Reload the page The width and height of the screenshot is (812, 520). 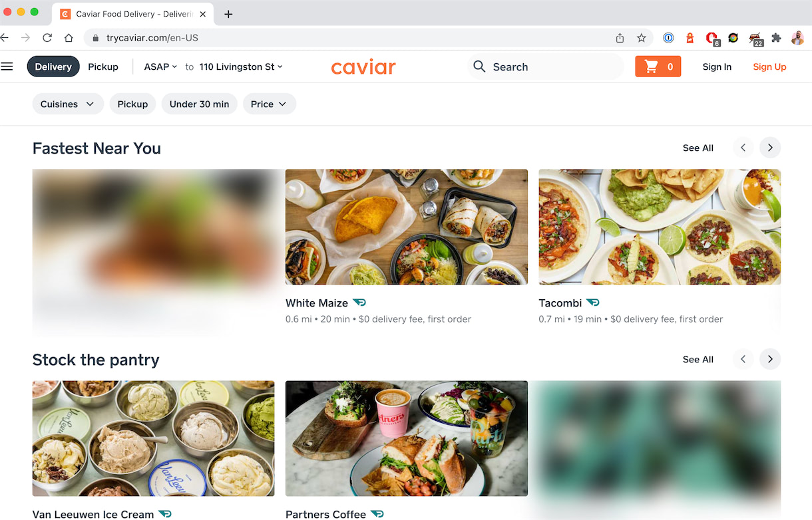click(x=47, y=38)
